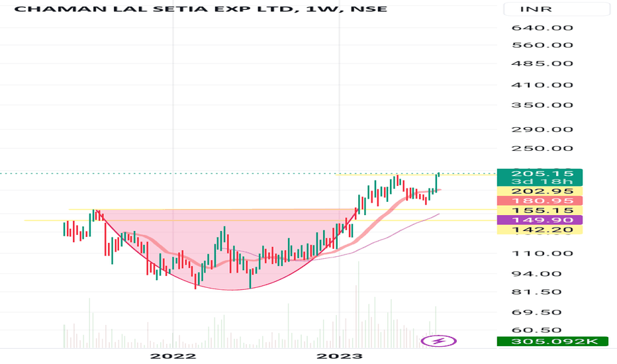Open the INR currency selector

coord(556,9)
